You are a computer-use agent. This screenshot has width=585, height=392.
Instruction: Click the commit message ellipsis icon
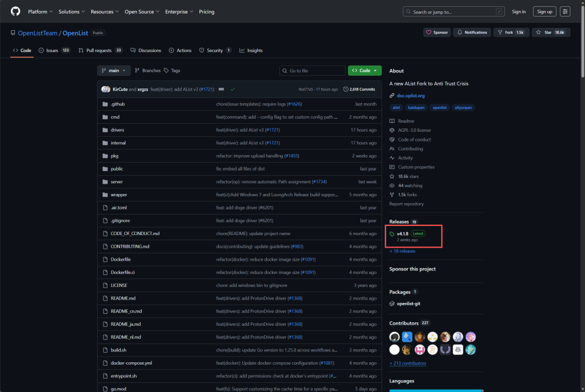coord(221,89)
